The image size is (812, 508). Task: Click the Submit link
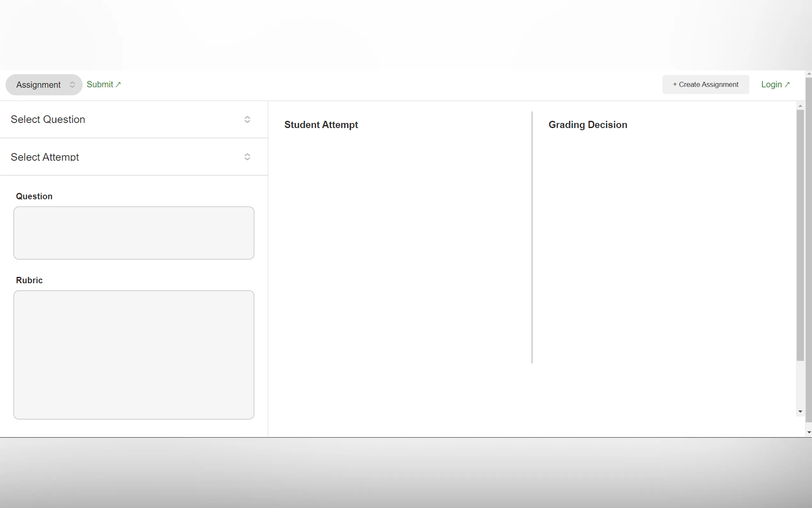[x=100, y=84]
